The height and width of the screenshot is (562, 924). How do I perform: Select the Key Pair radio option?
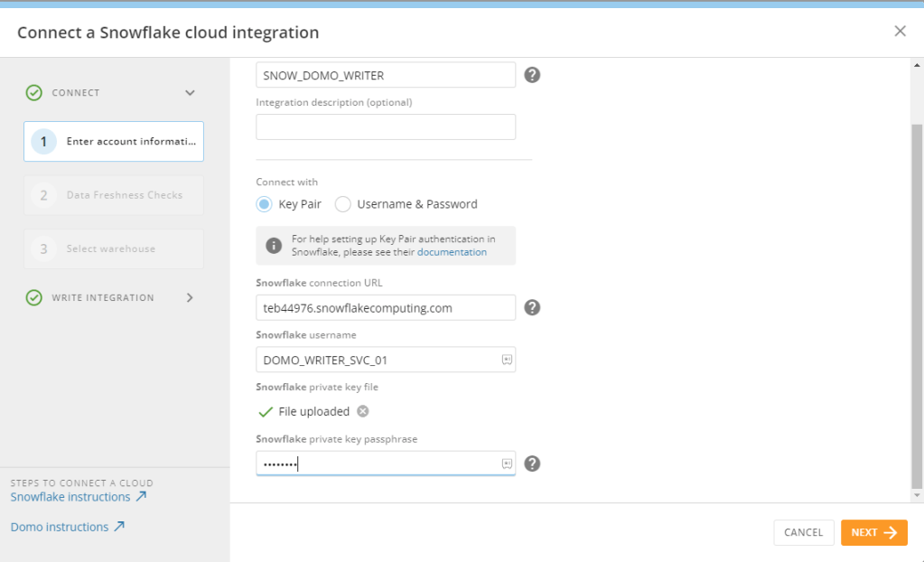tap(265, 204)
